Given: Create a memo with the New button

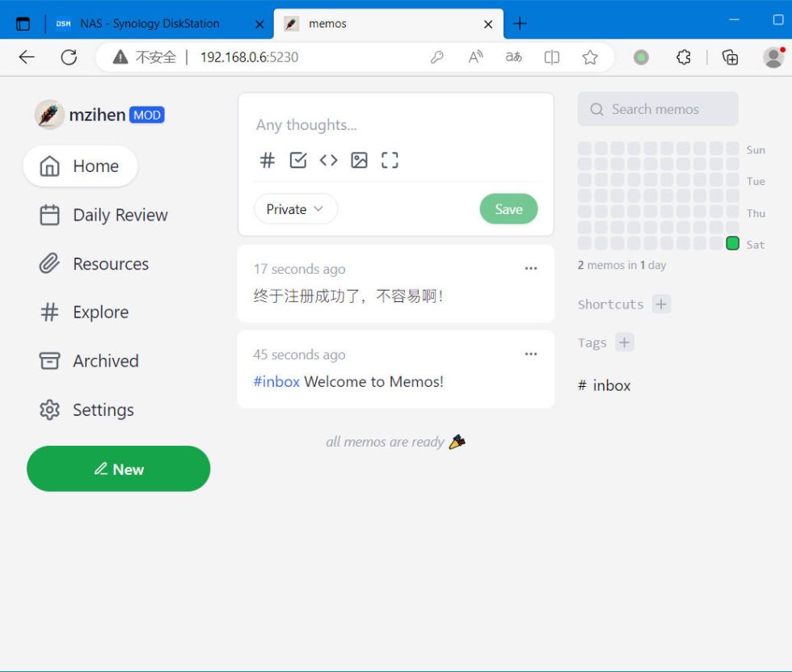Looking at the screenshot, I should pos(118,468).
